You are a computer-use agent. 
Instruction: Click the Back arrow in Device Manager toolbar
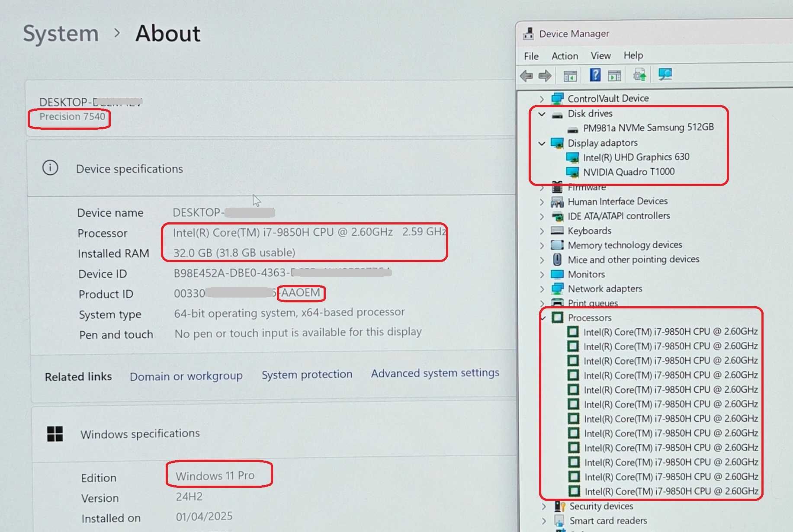point(526,76)
